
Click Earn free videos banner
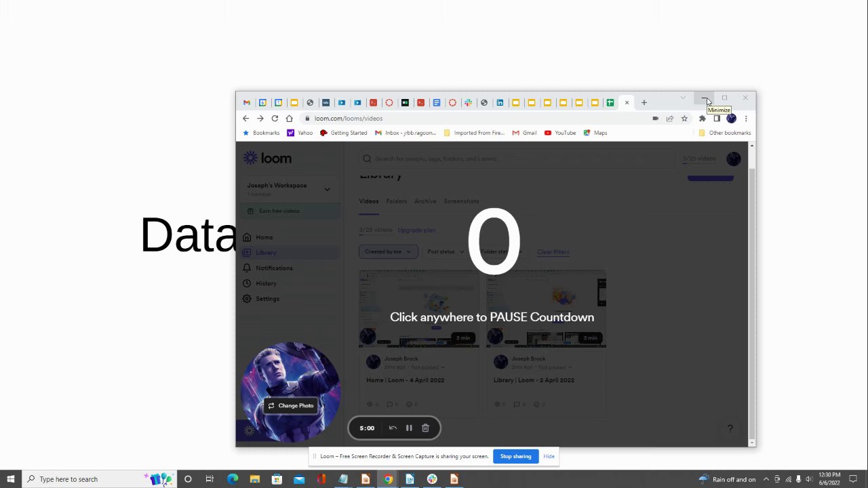[x=290, y=211]
